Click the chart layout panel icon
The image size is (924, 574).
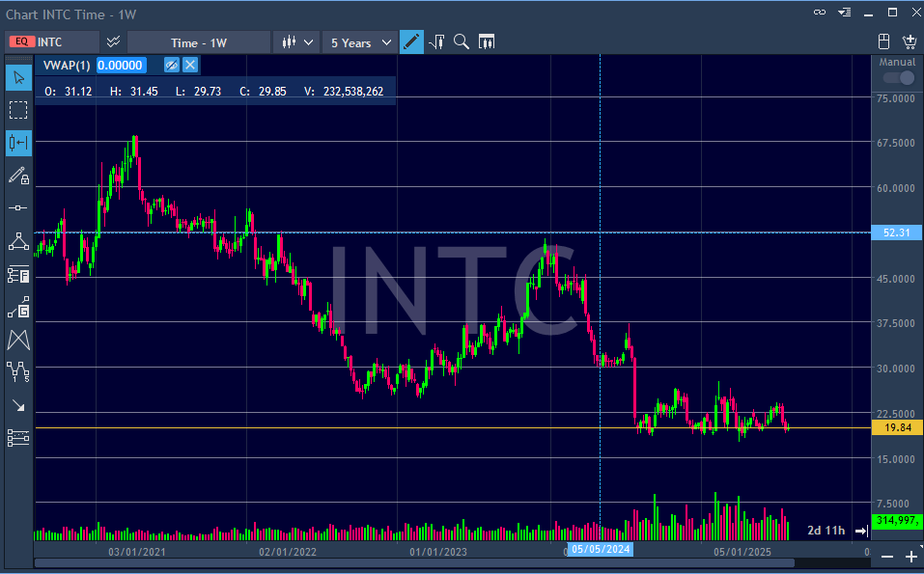(883, 41)
